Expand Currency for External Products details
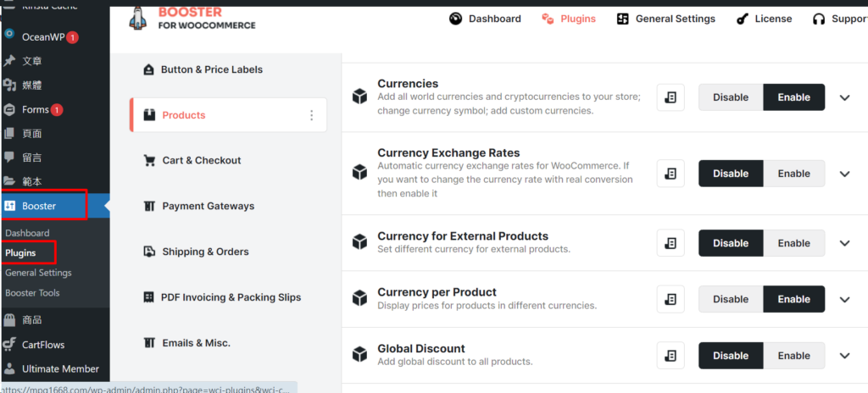This screenshot has height=393, width=868. pyautogui.click(x=844, y=243)
